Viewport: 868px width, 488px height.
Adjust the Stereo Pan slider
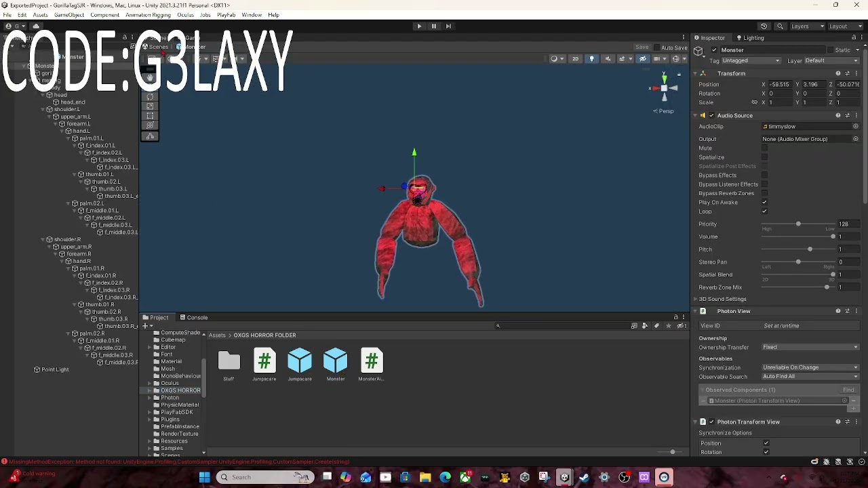(x=798, y=262)
